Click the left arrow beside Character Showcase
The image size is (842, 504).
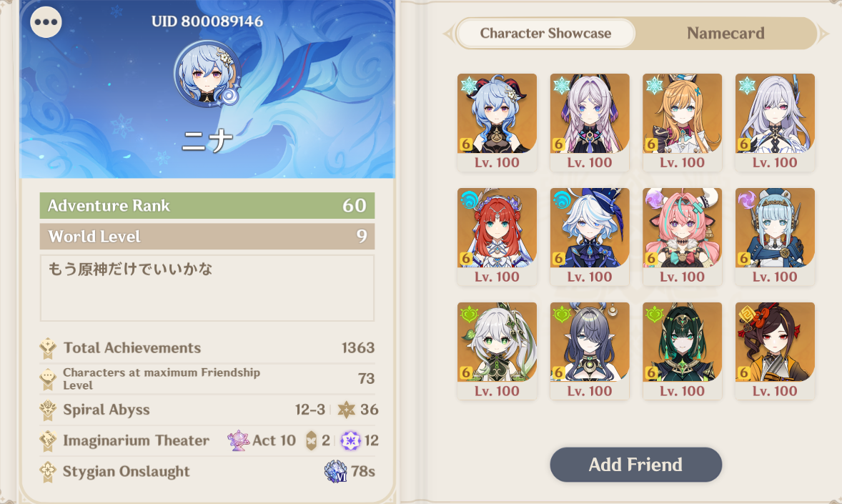[x=448, y=34]
